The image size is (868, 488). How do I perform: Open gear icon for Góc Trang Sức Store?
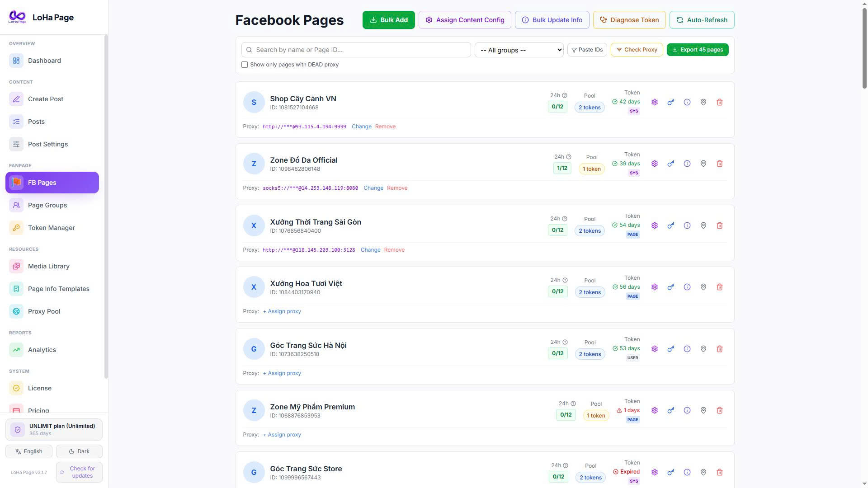tap(654, 472)
